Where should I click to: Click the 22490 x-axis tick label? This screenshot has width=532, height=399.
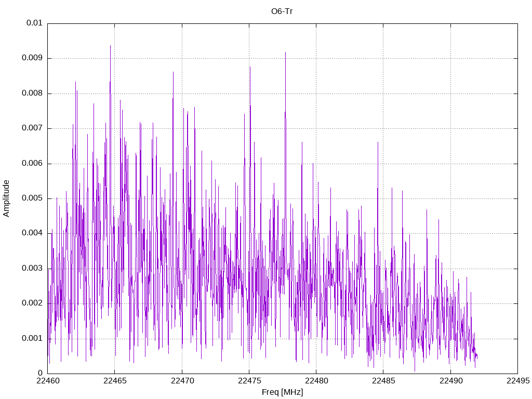[x=451, y=381]
